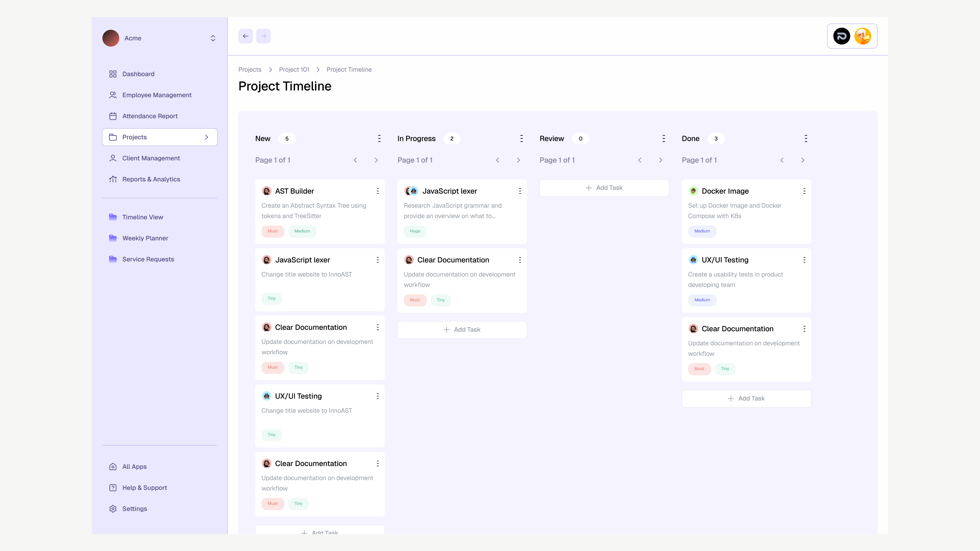Click the forward arrow navigation button
This screenshot has width=980, height=551.
[263, 36]
